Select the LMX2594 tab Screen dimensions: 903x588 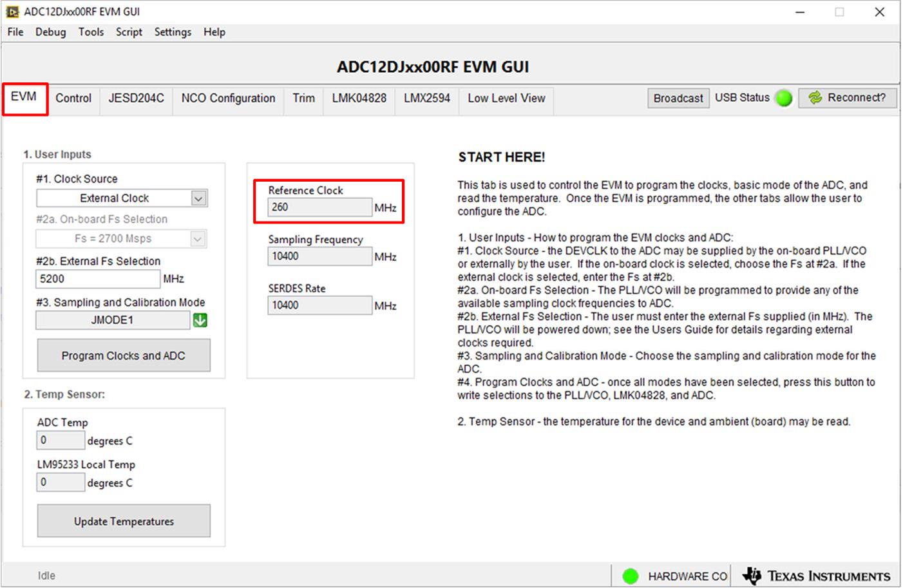coord(426,99)
